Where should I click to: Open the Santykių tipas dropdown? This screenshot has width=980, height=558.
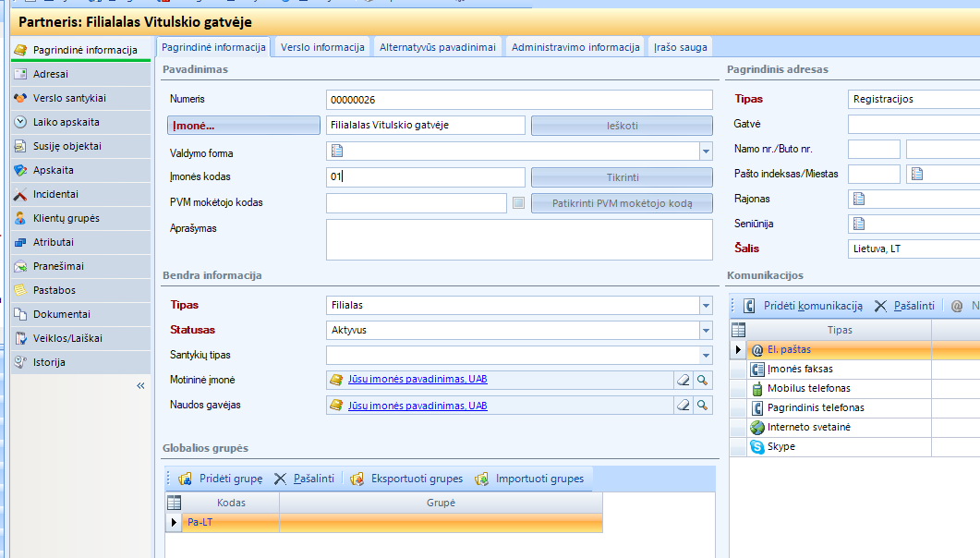[x=706, y=355]
